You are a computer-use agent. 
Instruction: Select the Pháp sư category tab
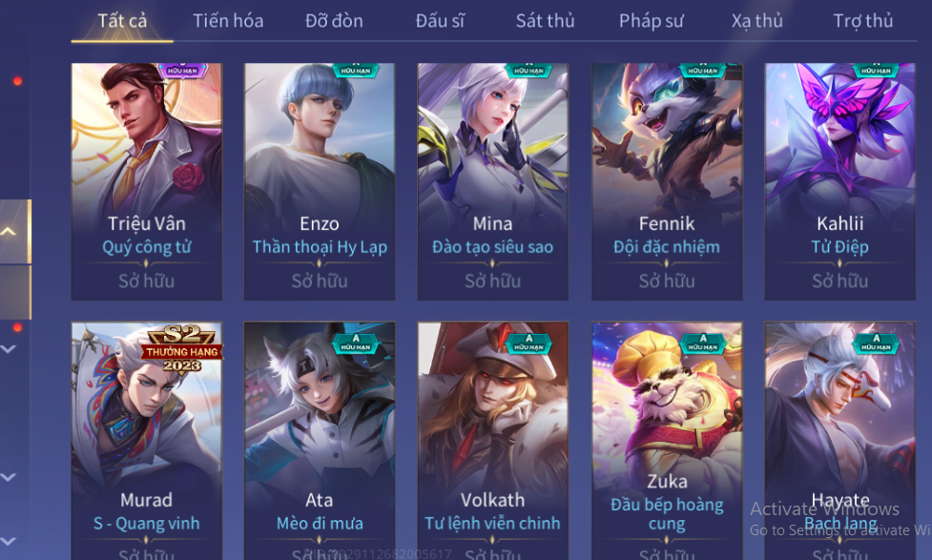coord(652,21)
